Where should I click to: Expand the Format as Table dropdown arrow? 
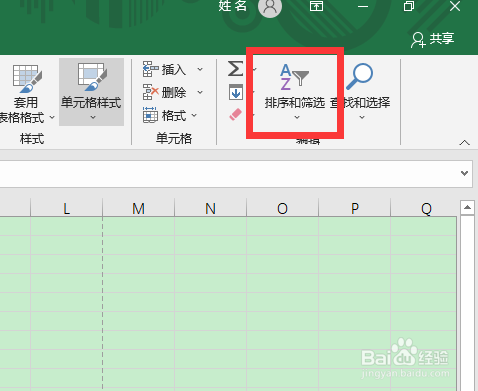(52, 117)
